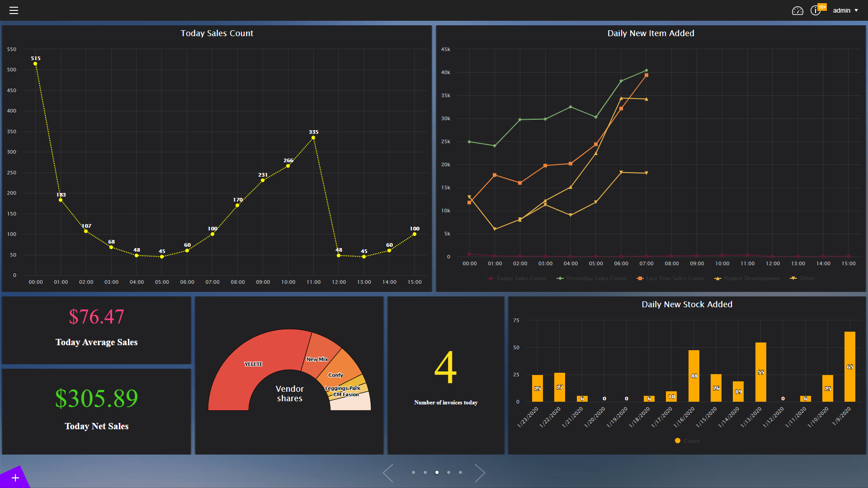Select the fifth carousel page dot

point(460,473)
